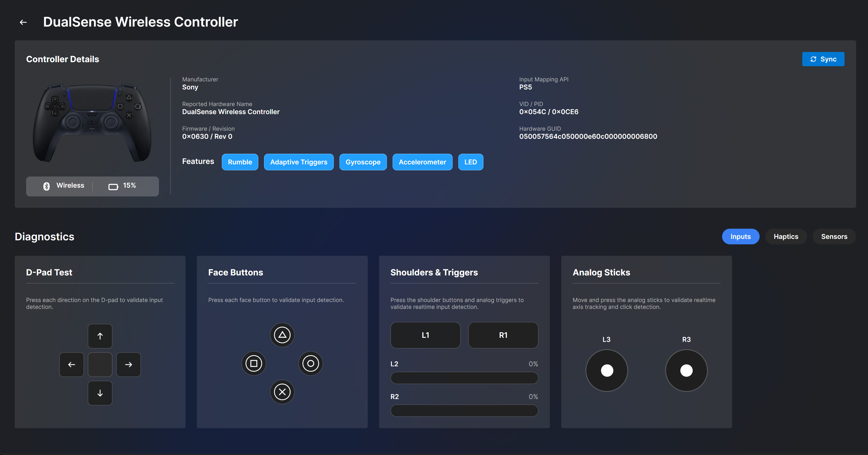
Task: Switch to the Haptics tab
Action: point(786,237)
